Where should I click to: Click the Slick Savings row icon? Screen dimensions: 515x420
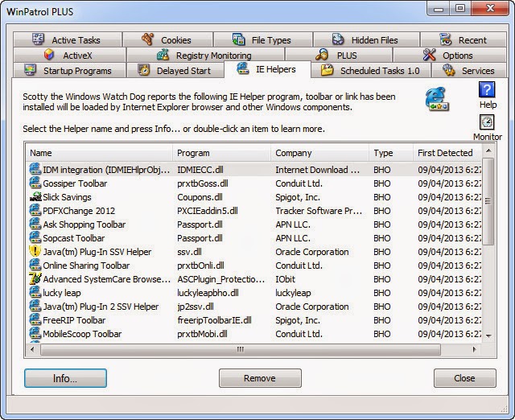35,196
